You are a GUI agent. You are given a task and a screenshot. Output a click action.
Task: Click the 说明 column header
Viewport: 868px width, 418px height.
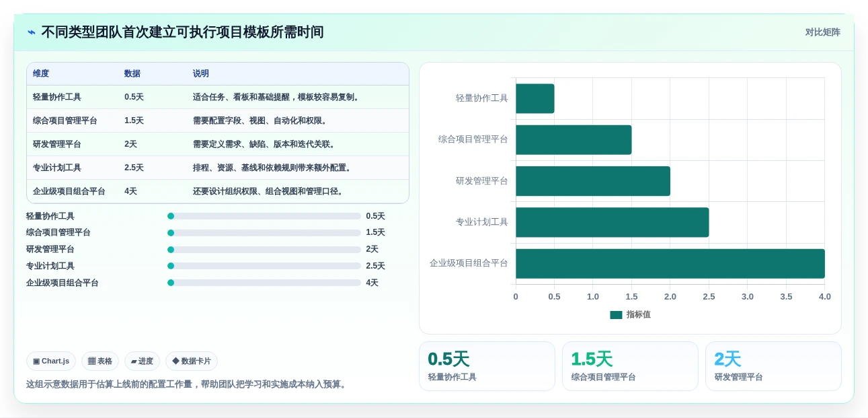tap(201, 74)
